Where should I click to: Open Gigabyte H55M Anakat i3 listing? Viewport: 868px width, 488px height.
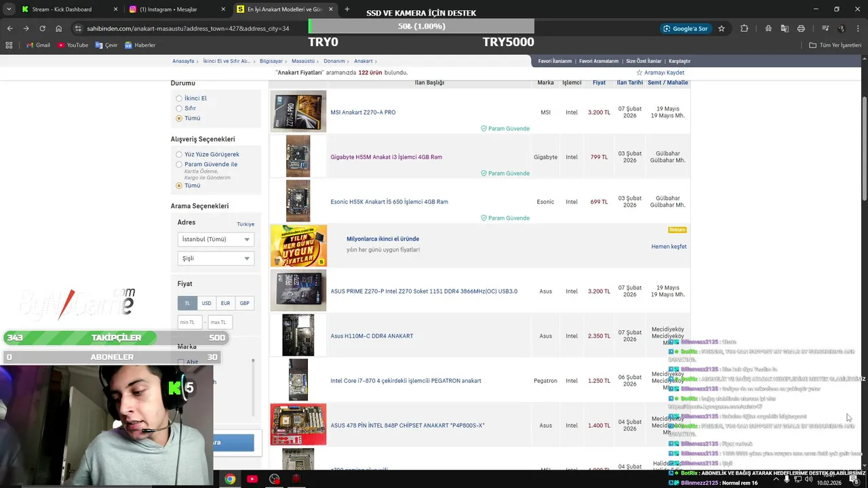tap(386, 157)
